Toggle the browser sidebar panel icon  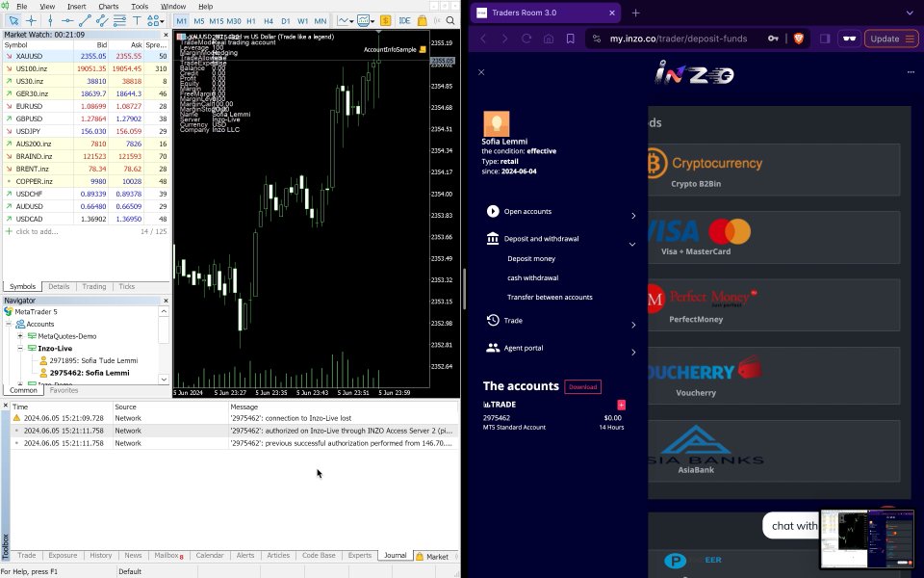click(825, 39)
